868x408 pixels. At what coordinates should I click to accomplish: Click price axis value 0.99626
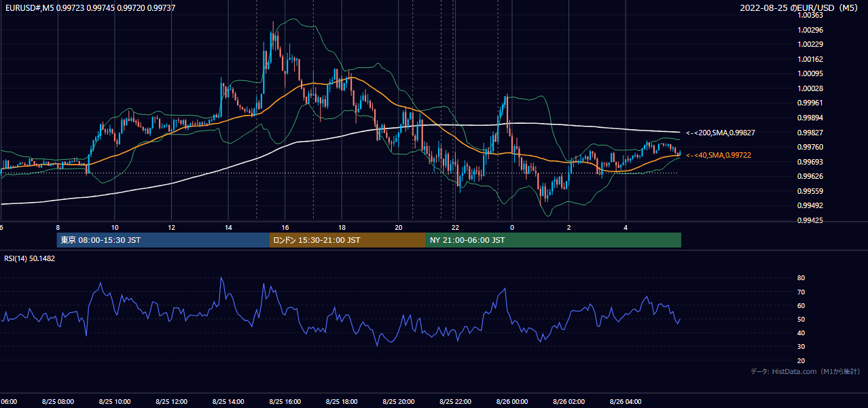811,176
